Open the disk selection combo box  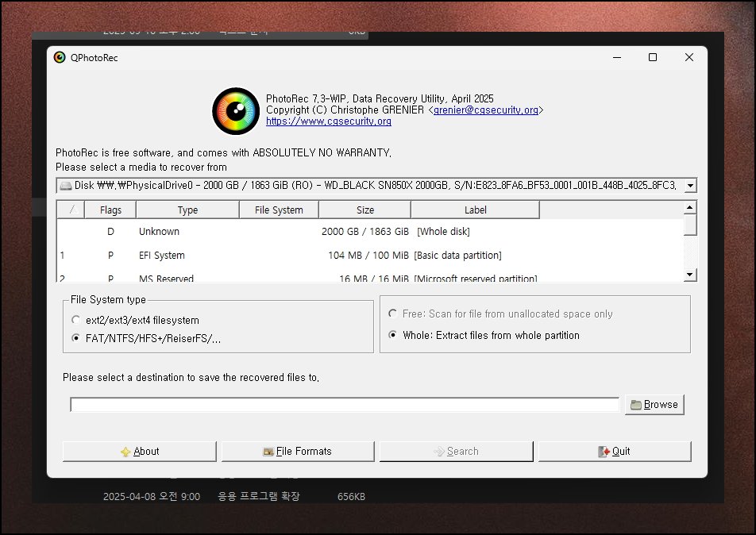(x=376, y=185)
